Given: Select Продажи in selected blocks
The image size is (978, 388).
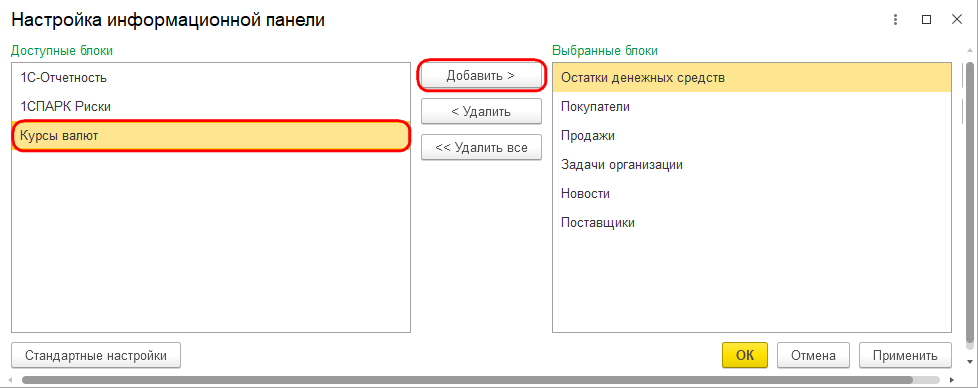Looking at the screenshot, I should coord(752,135).
